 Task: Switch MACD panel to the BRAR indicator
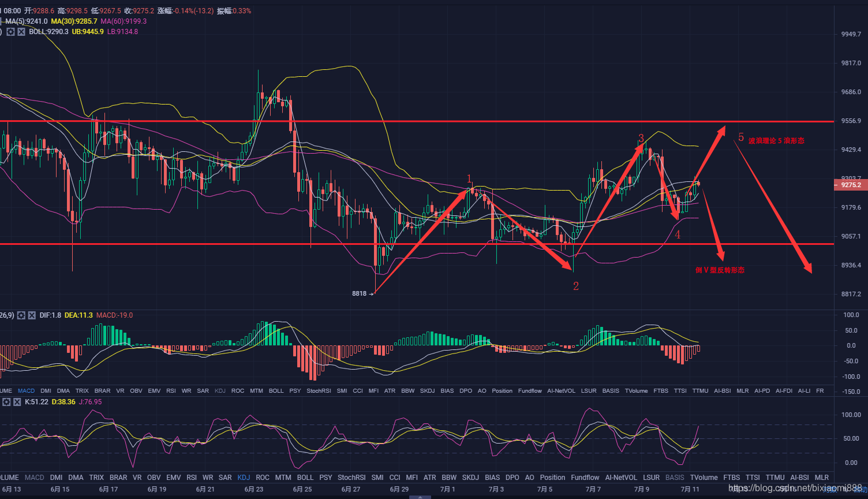[x=102, y=391]
